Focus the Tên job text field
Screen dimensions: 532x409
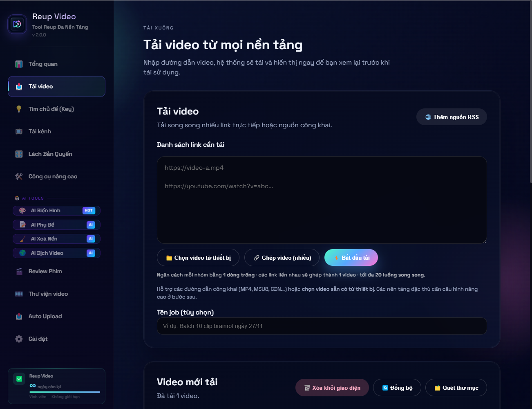coord(322,326)
